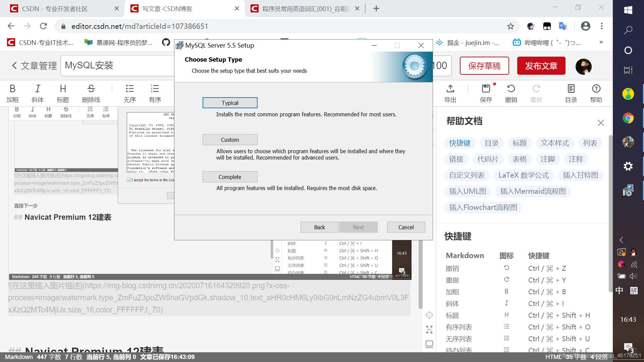Insert an ordered list (有序)
Screen dimensions: 644x362
pyautogui.click(x=155, y=93)
